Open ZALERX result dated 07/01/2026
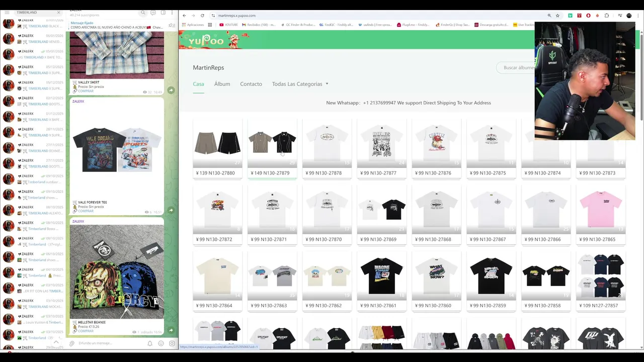Image resolution: width=644 pixels, height=362 pixels. [x=33, y=23]
